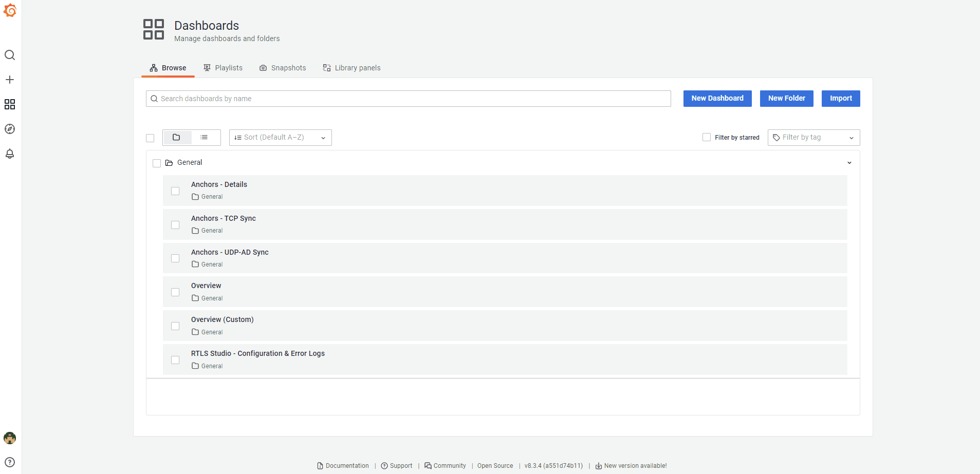Screen dimensions: 980x474
Task: Click the General folder open icon
Action: coord(169,163)
